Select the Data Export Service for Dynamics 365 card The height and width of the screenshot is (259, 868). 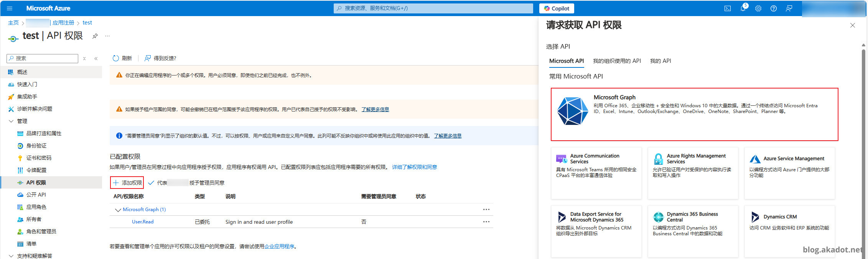(x=596, y=231)
